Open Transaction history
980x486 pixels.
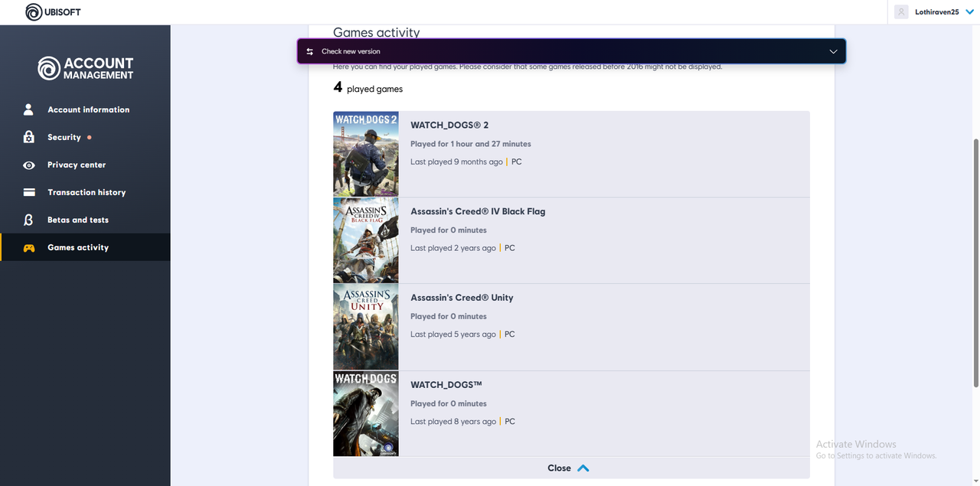(85, 192)
